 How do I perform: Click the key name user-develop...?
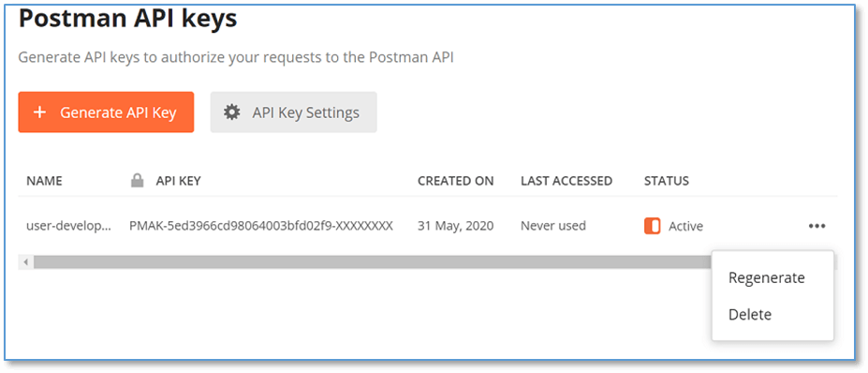tap(69, 226)
